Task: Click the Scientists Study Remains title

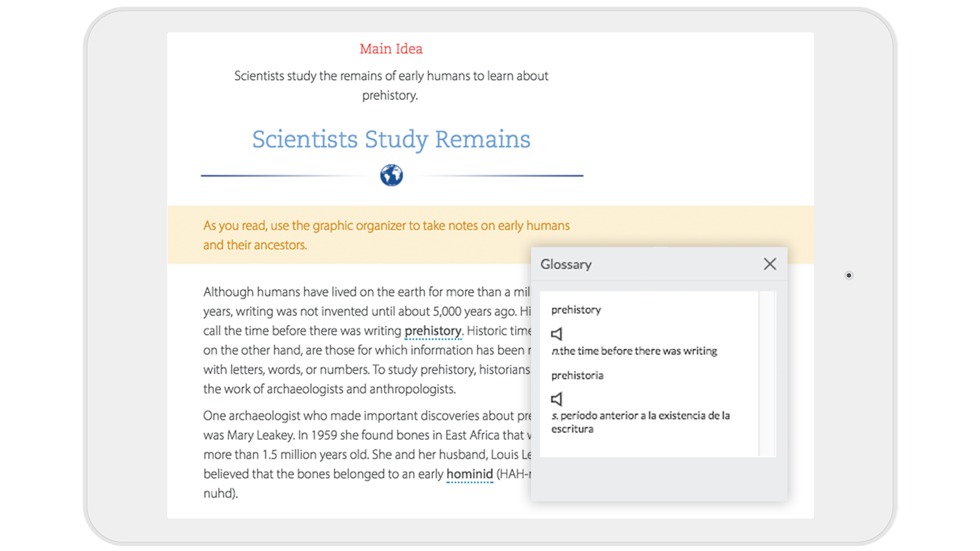Action: coord(391,139)
